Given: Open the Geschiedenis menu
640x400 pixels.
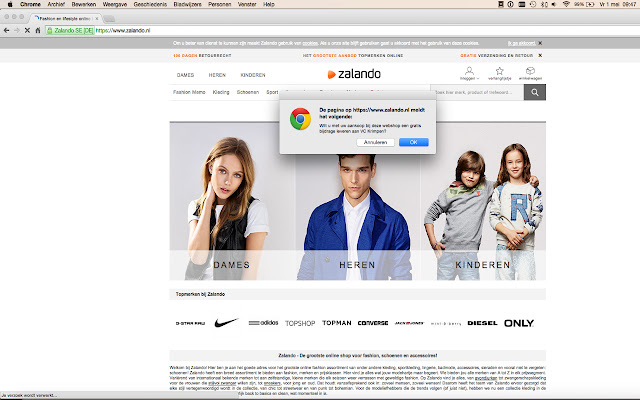Looking at the screenshot, I should (x=150, y=4).
